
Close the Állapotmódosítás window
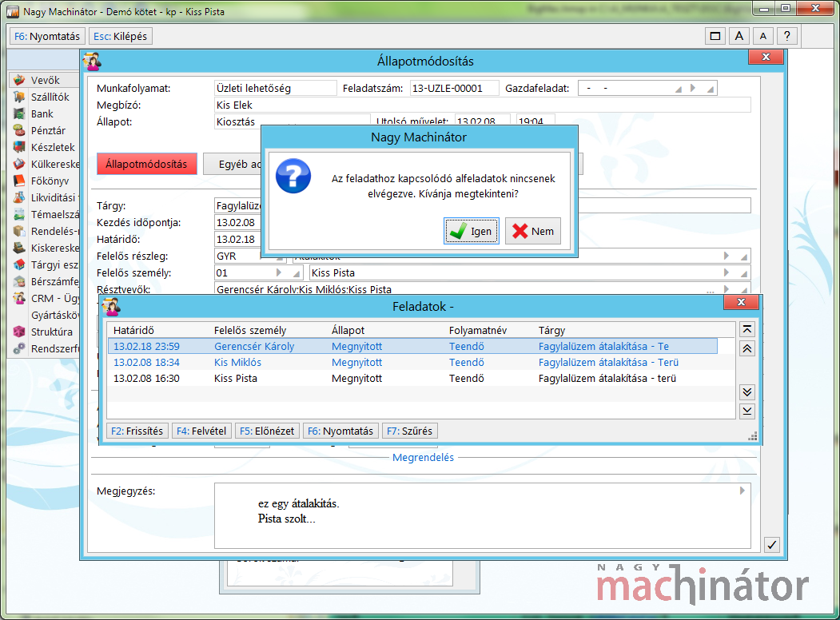point(766,56)
